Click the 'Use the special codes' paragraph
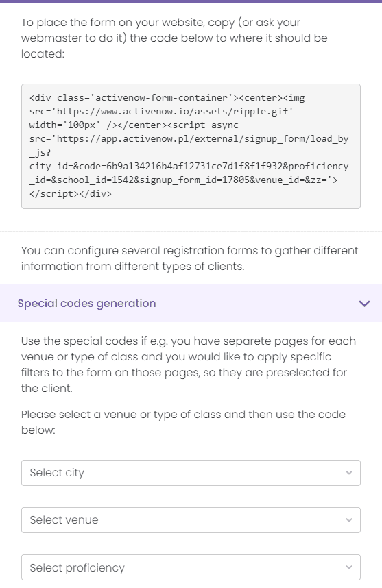Screen dimensions: 382x588 point(189,365)
